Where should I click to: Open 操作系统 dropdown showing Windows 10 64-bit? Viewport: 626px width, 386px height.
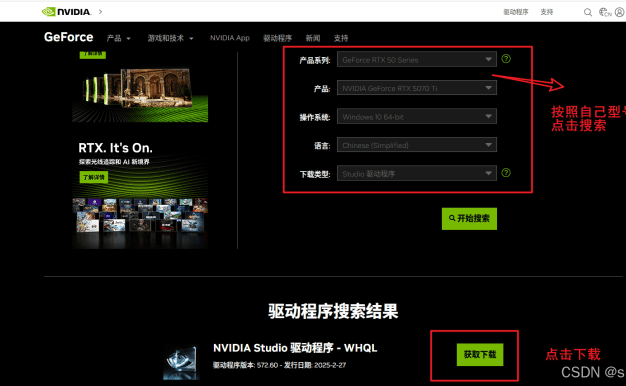[x=417, y=117]
